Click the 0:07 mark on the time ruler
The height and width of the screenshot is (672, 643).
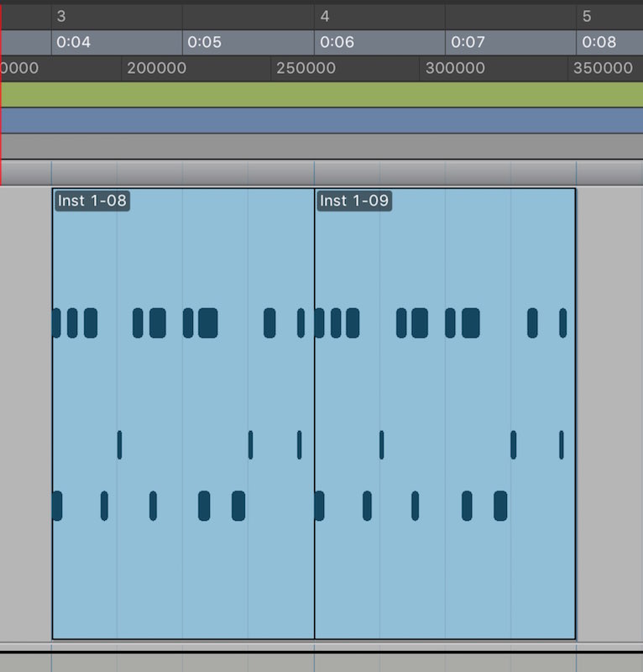pyautogui.click(x=468, y=42)
